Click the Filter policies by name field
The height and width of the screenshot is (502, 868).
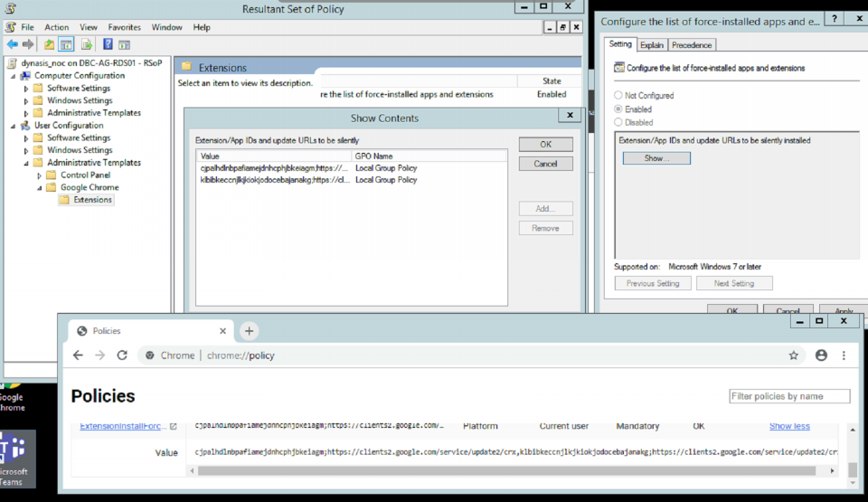(x=789, y=396)
